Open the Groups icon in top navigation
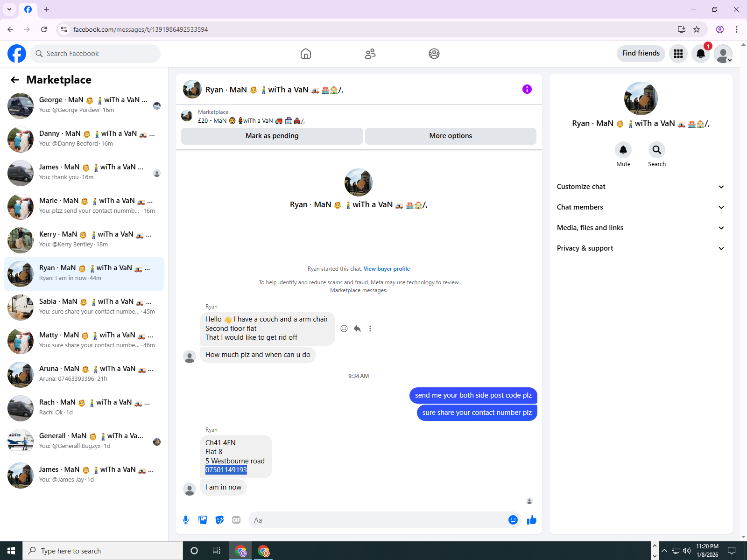The height and width of the screenshot is (560, 747). (x=434, y=54)
